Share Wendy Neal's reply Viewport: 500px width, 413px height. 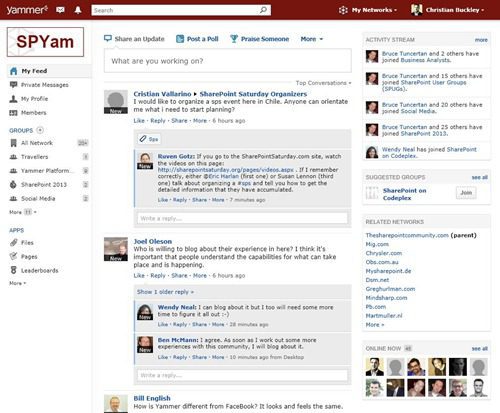coord(199,324)
